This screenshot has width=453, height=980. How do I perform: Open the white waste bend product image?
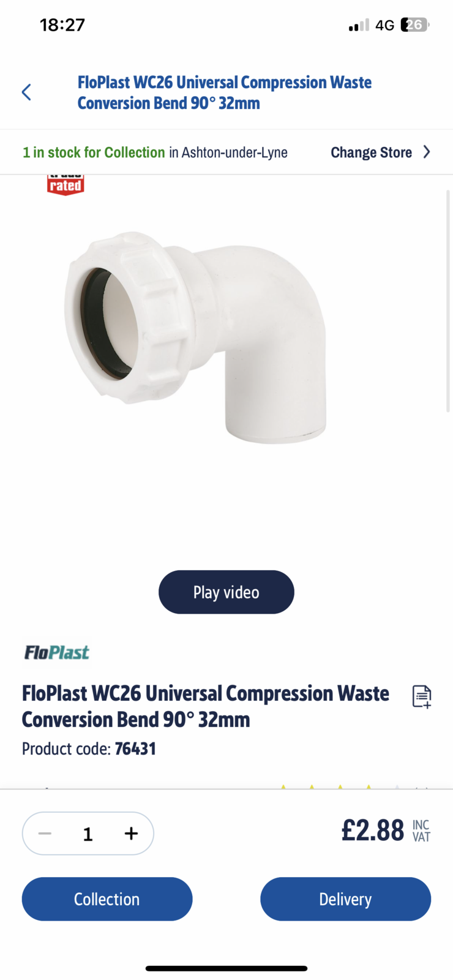[x=195, y=337]
